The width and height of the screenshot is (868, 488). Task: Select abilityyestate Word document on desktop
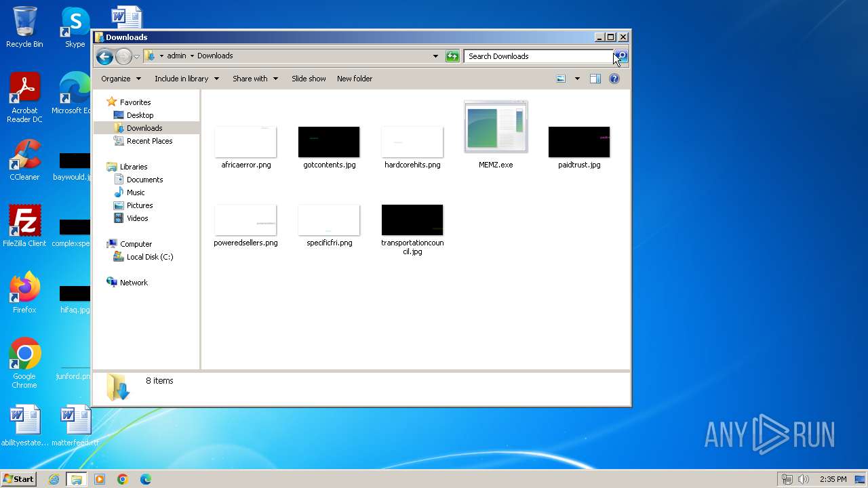point(24,426)
